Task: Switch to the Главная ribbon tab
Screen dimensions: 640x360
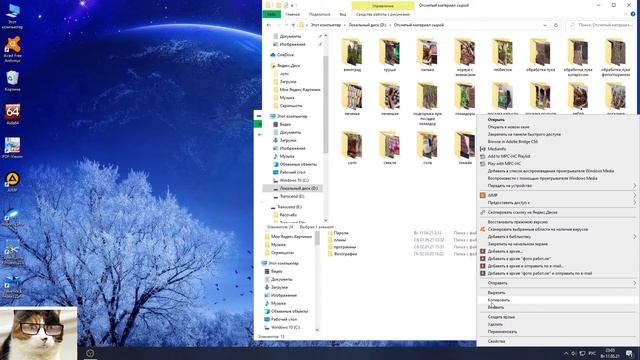Action: pos(292,14)
